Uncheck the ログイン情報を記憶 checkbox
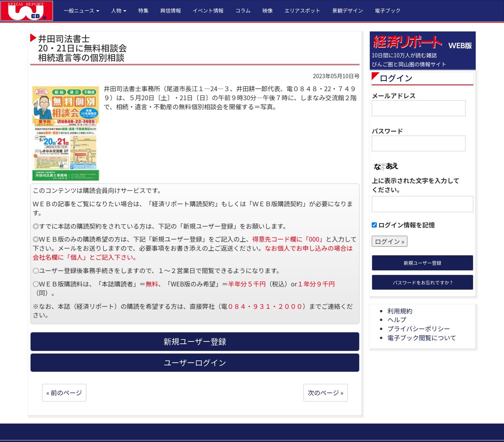504x442 pixels. (374, 225)
